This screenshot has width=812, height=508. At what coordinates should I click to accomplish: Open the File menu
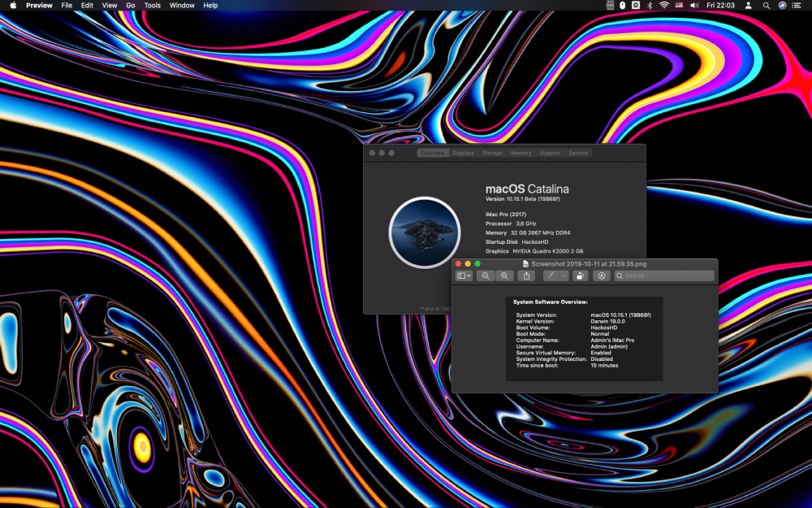pos(67,5)
